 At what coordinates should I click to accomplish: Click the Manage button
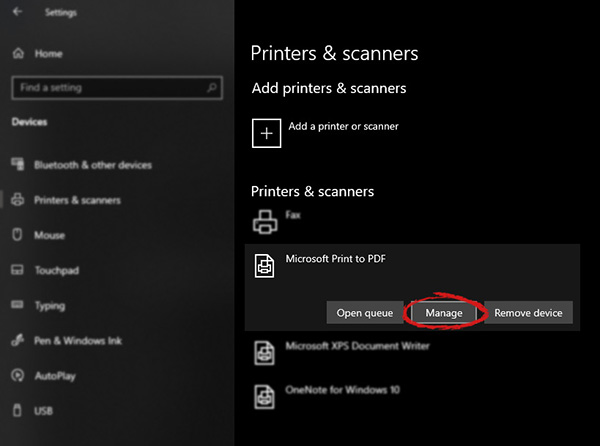444,313
